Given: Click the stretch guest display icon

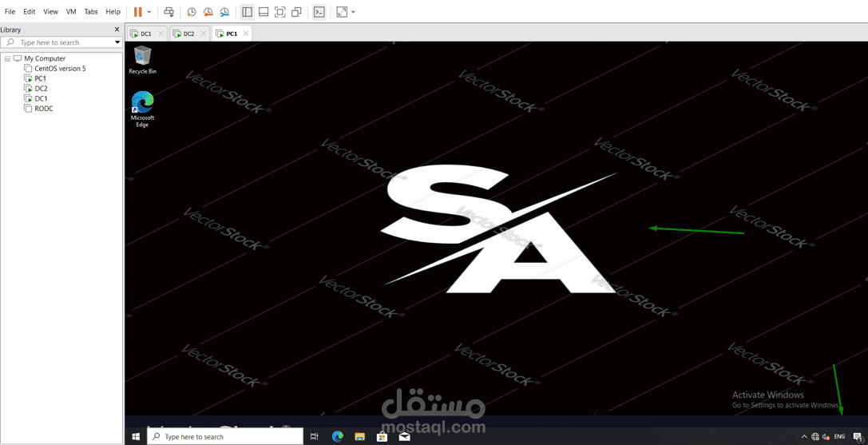Looking at the screenshot, I should (x=342, y=12).
